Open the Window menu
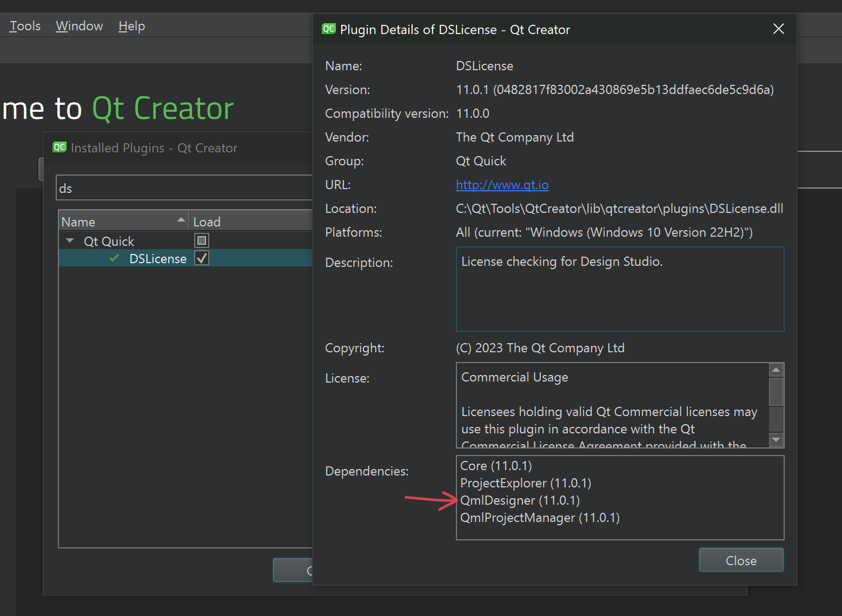This screenshot has height=616, width=842. (x=79, y=26)
